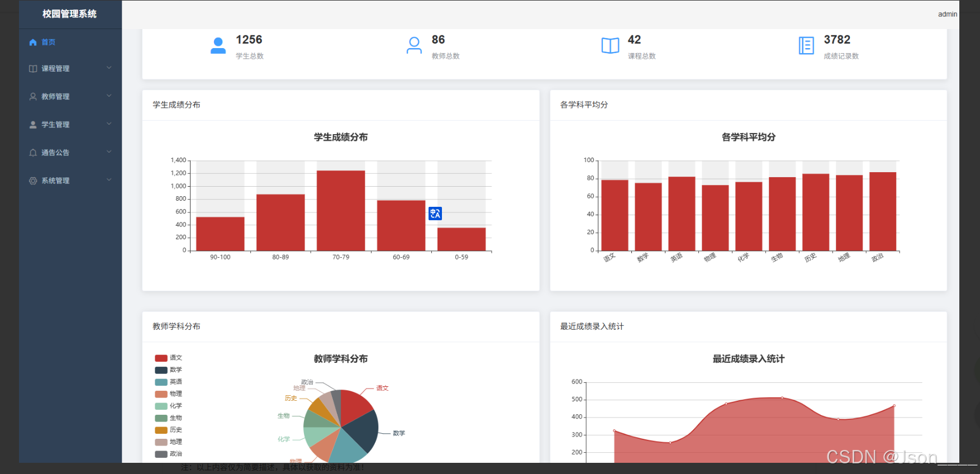The width and height of the screenshot is (980, 474).
Task: Click the 0-59 score bar
Action: pos(462,239)
